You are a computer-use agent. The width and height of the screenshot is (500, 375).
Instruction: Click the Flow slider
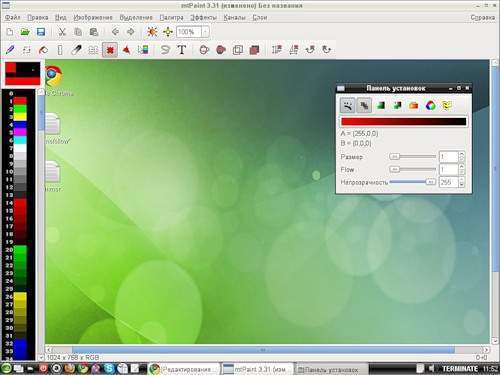(x=413, y=169)
